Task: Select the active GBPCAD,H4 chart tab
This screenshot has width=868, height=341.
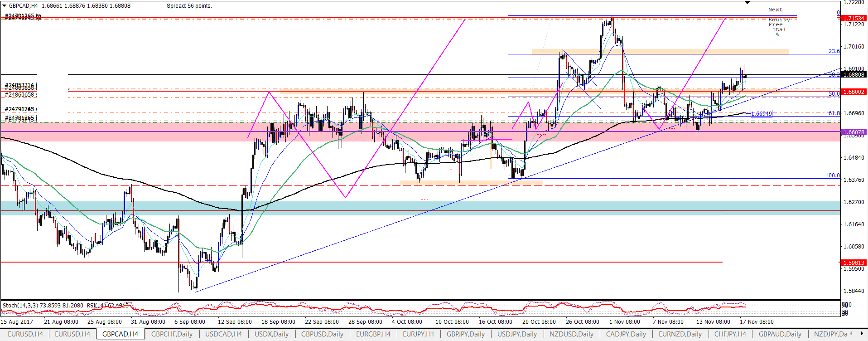Action: pos(121,334)
